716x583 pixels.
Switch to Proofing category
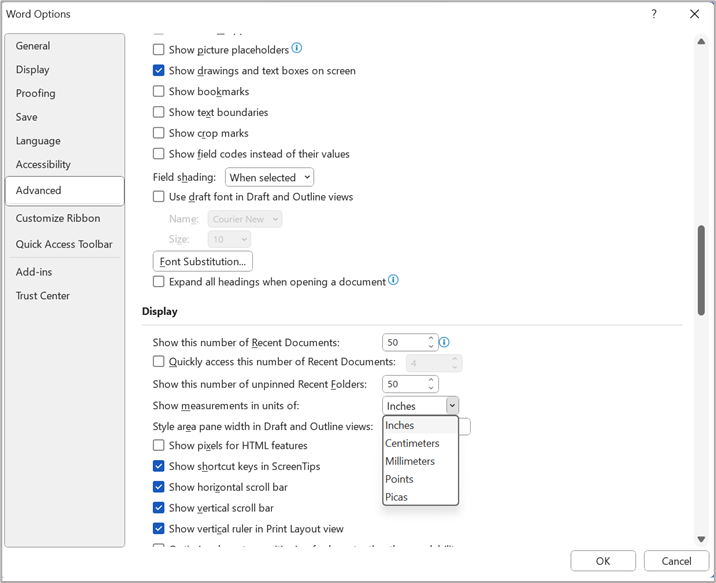coord(36,93)
